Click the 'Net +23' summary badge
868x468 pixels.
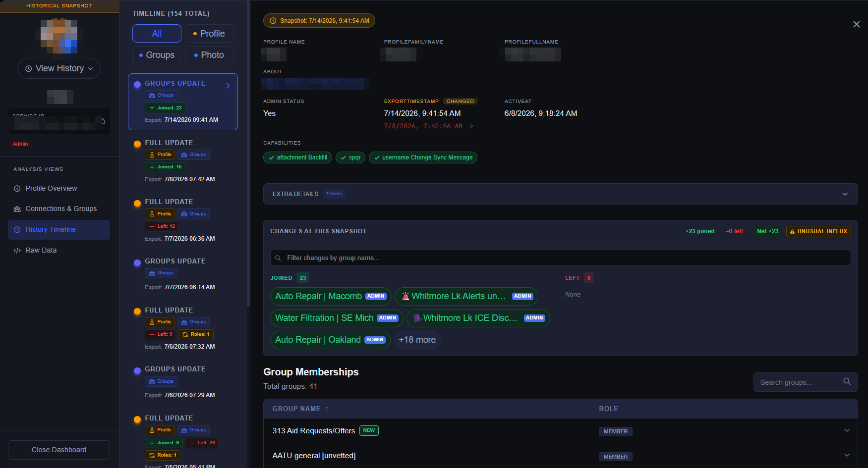point(767,231)
